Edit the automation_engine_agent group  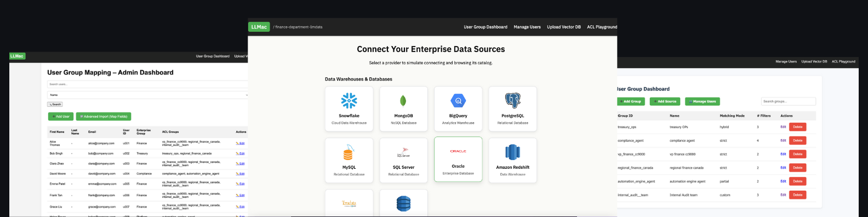pos(783,181)
